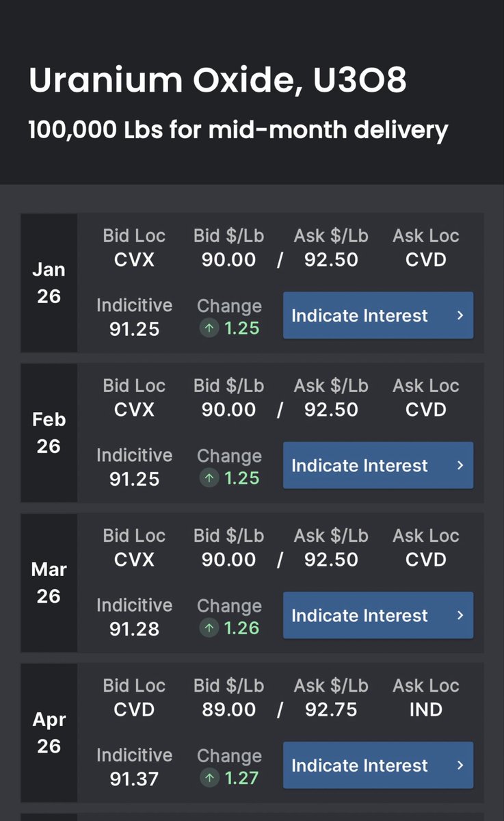Click the chevron on Jan 26 Indicate Interest
Screen dimensions: 504x821
pos(460,315)
